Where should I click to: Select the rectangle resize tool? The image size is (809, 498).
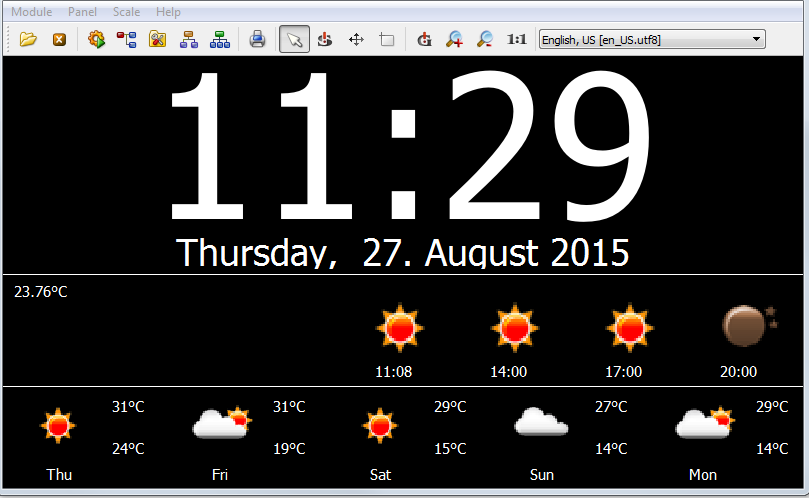point(386,40)
